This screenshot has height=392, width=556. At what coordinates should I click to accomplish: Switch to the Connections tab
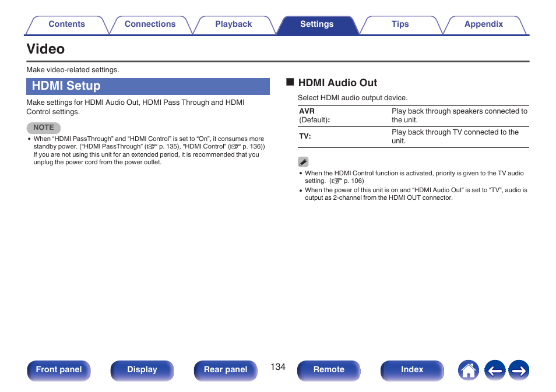click(150, 24)
